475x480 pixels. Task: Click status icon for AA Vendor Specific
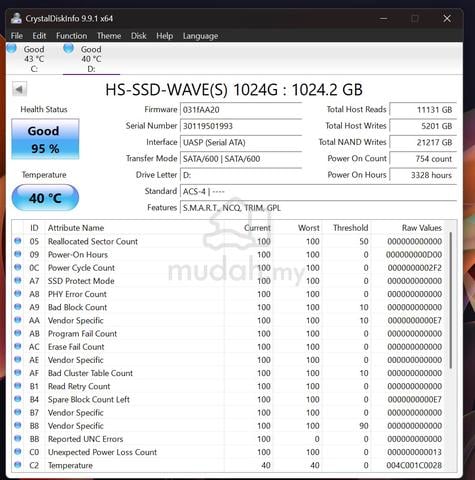pos(18,320)
